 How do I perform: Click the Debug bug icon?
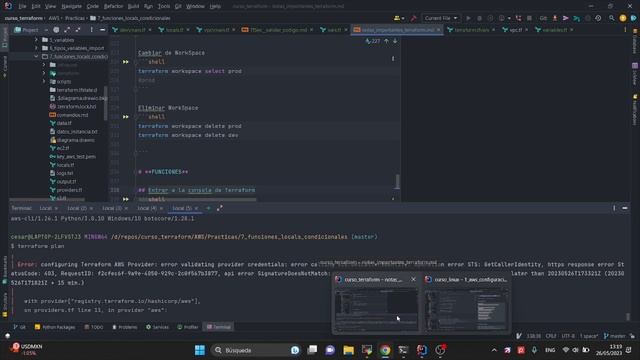[x=479, y=18]
